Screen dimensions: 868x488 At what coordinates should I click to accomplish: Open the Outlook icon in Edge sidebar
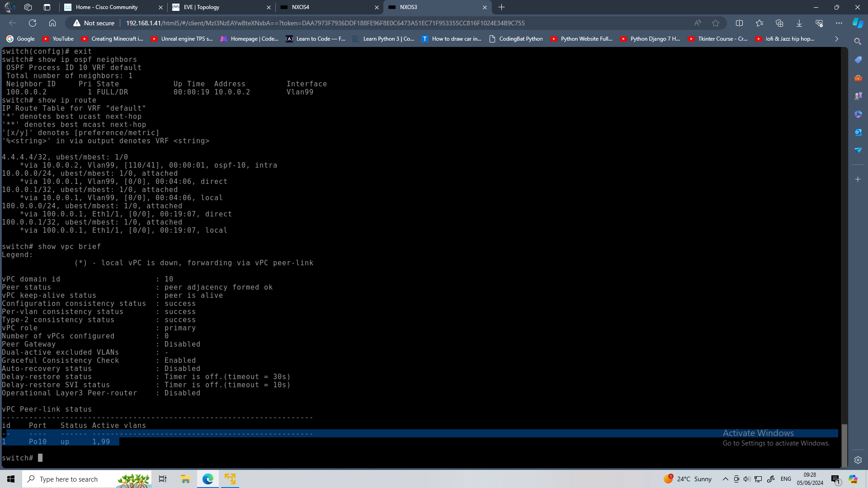[x=858, y=132]
